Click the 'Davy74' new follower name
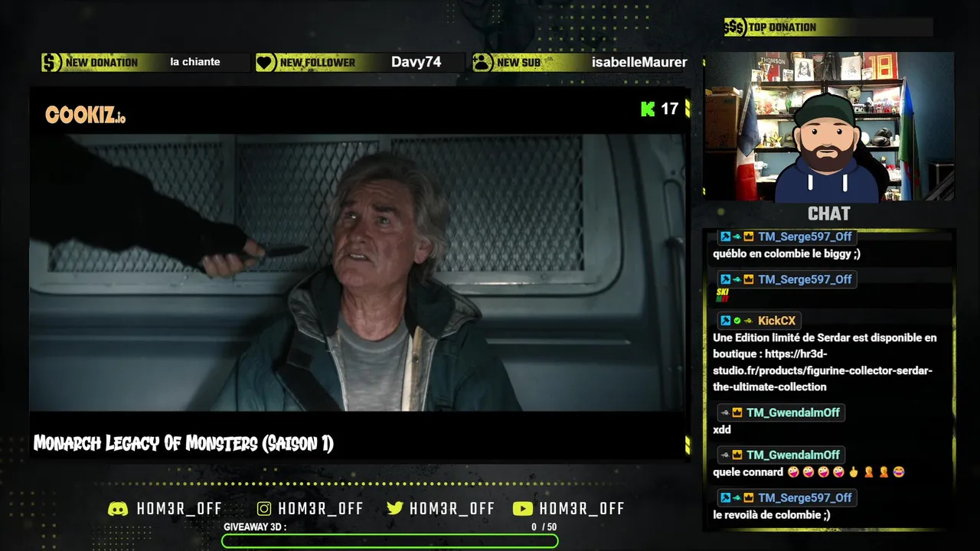Screen dimensions: 980x551 click(x=416, y=62)
